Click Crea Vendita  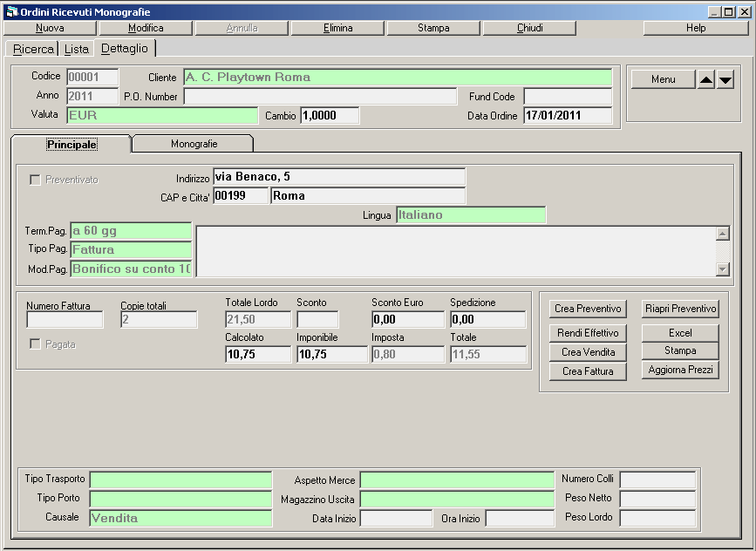pos(588,352)
